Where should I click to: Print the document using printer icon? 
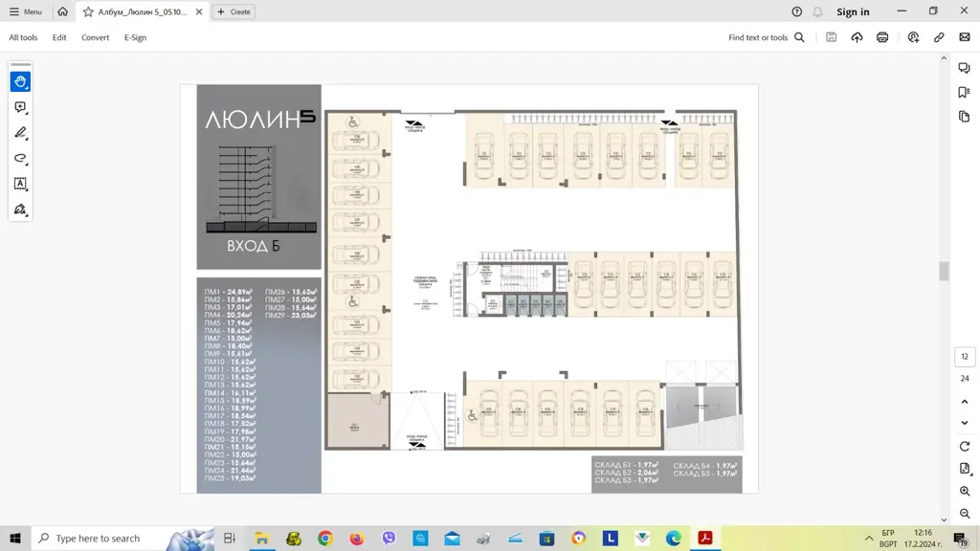pos(882,37)
